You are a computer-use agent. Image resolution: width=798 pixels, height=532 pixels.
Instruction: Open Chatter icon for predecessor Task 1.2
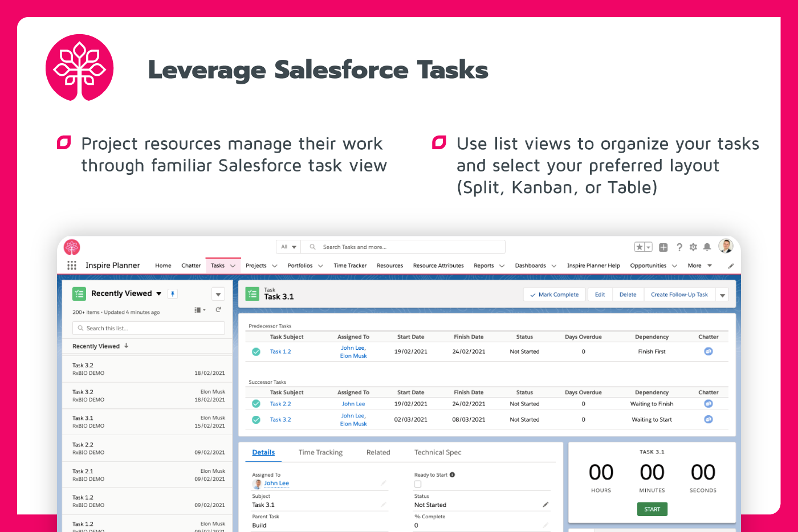709,351
